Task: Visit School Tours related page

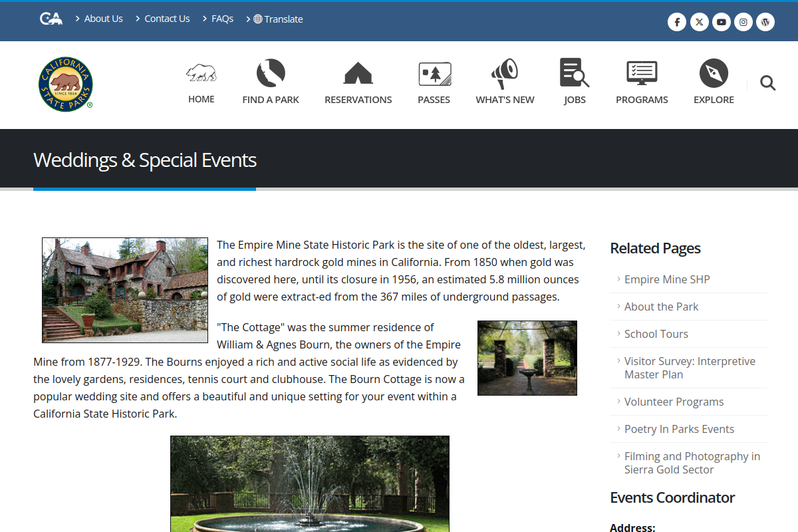Action: coord(656,334)
